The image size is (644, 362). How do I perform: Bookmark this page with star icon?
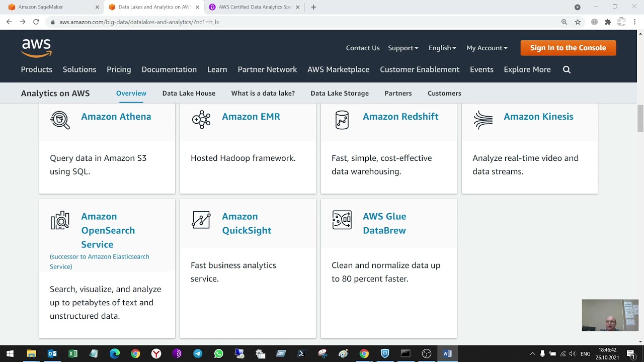click(578, 22)
